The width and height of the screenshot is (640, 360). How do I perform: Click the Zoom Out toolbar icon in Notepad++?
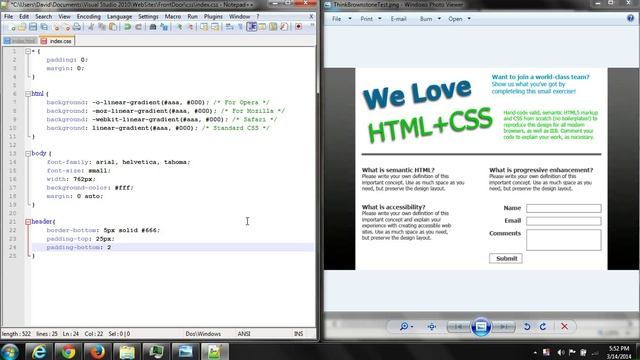coord(190,27)
